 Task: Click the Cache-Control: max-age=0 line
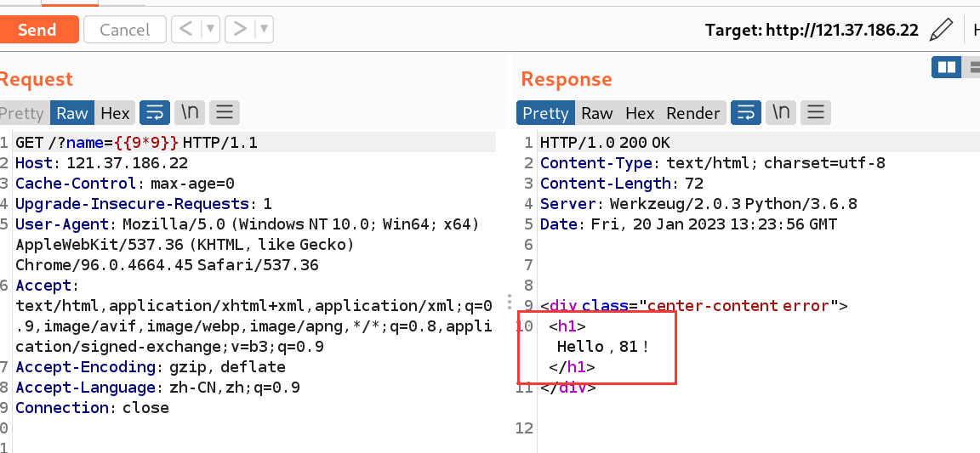(x=125, y=184)
